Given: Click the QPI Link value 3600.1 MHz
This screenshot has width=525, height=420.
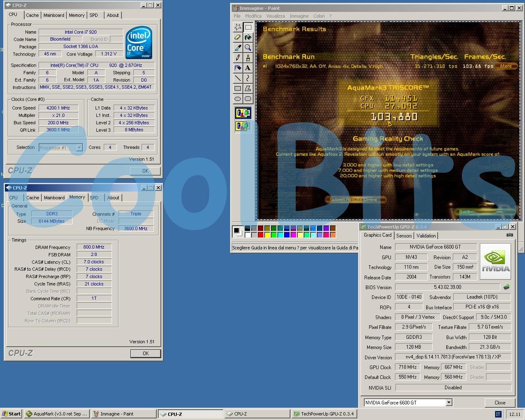Looking at the screenshot, I should coord(58,130).
